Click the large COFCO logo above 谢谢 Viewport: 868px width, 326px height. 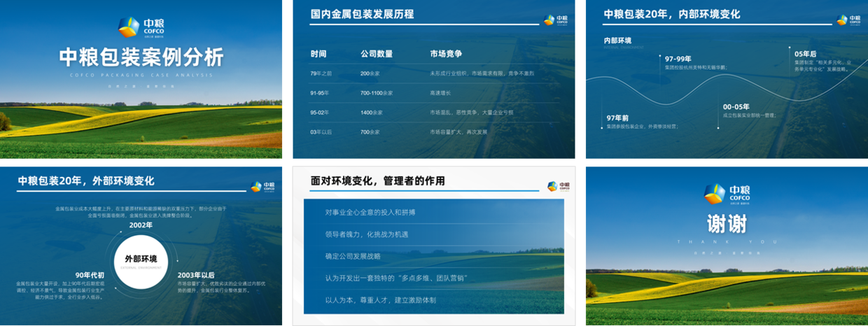tap(727, 194)
